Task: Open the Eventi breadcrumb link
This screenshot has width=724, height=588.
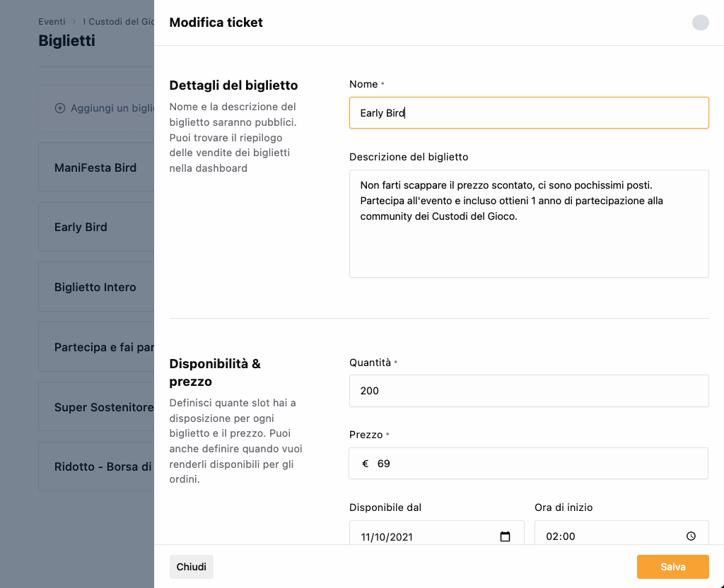Action: [52, 22]
